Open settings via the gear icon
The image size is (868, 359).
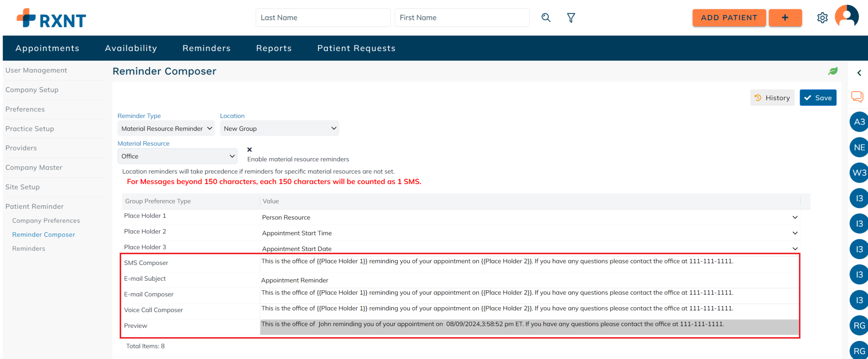tap(822, 18)
